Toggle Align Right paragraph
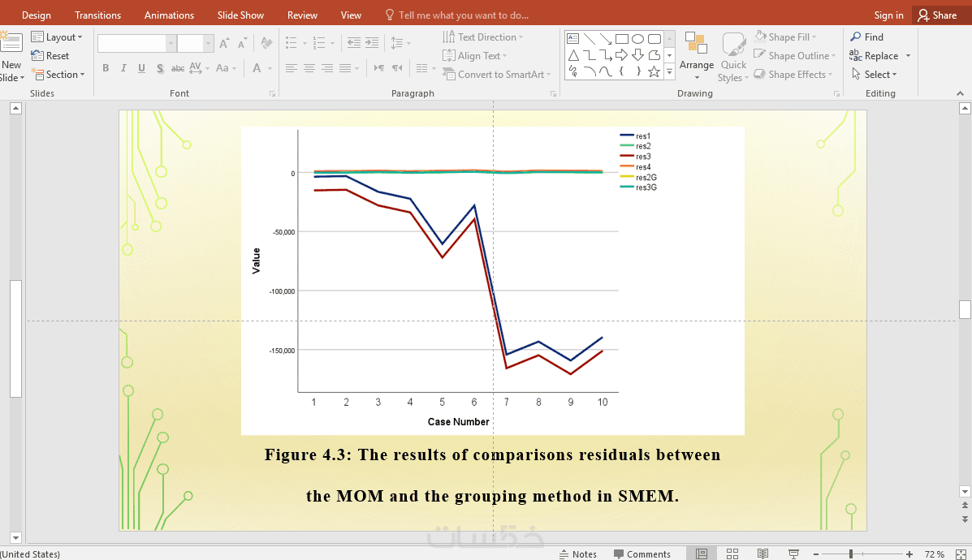Image resolution: width=972 pixels, height=560 pixels. point(327,68)
